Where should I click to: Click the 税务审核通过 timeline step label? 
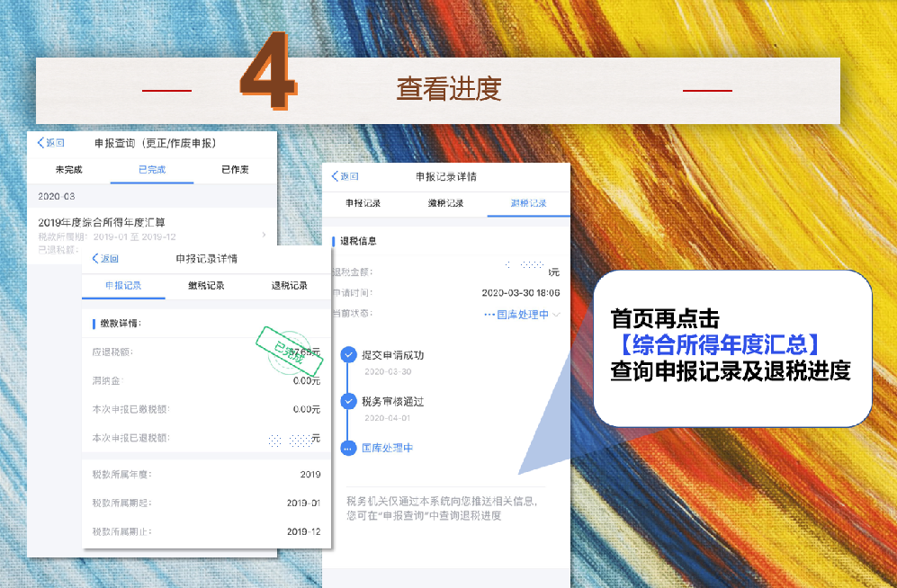pyautogui.click(x=392, y=401)
